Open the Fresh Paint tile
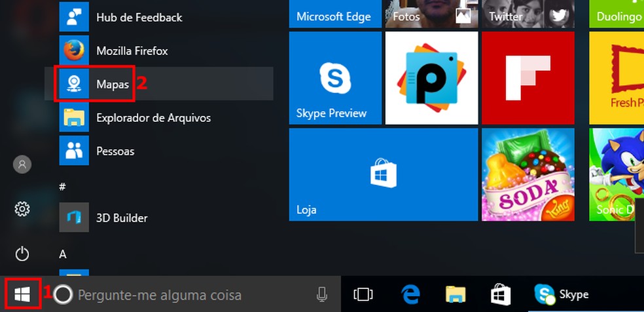 click(617, 78)
